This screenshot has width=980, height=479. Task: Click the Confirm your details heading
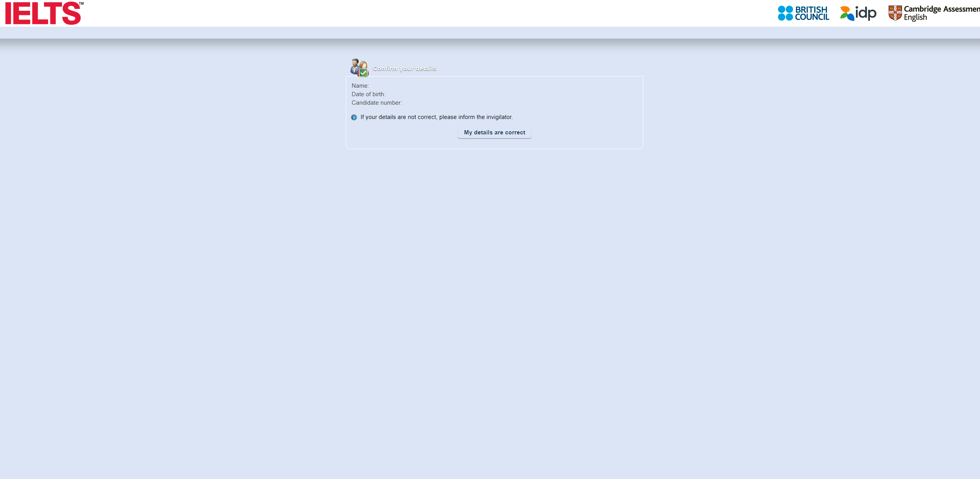pos(404,68)
